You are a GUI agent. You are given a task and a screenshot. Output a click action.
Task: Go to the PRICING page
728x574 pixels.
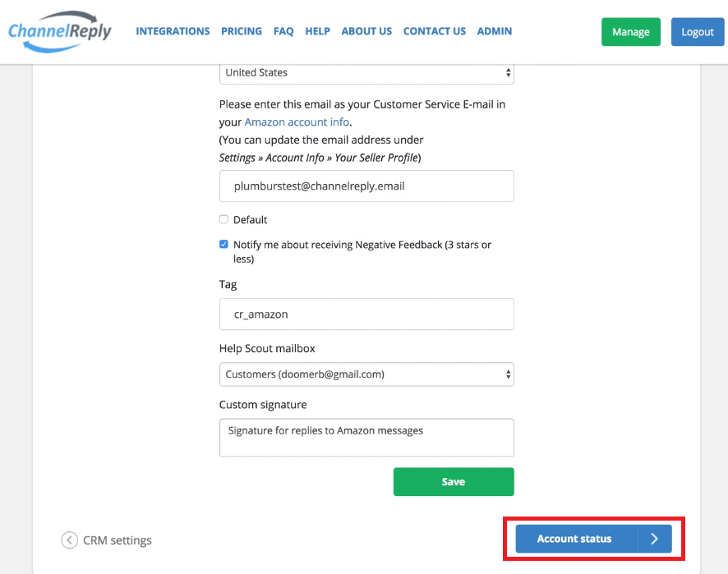[x=242, y=31]
